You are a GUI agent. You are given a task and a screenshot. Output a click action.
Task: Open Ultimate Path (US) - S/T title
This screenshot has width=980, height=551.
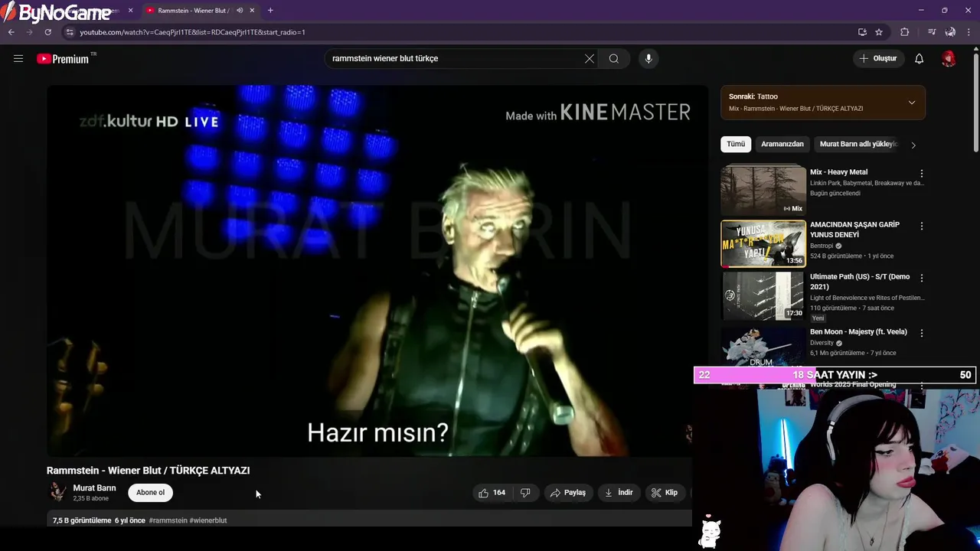coord(860,282)
